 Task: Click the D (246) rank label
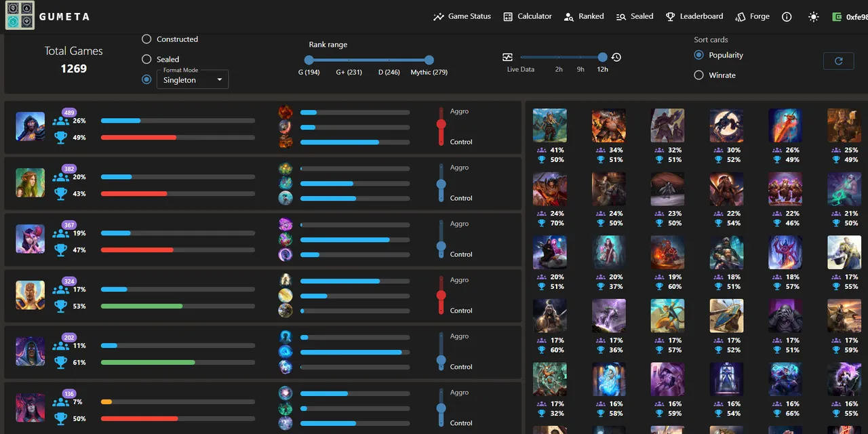pos(389,72)
